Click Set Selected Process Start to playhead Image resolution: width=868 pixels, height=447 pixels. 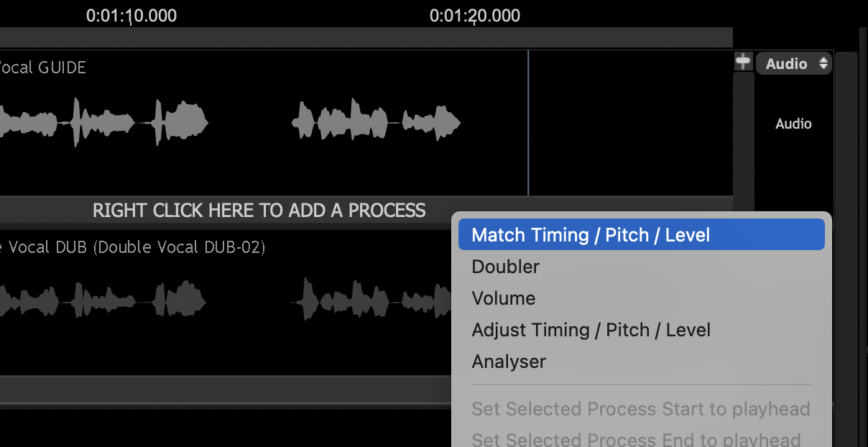pos(640,409)
